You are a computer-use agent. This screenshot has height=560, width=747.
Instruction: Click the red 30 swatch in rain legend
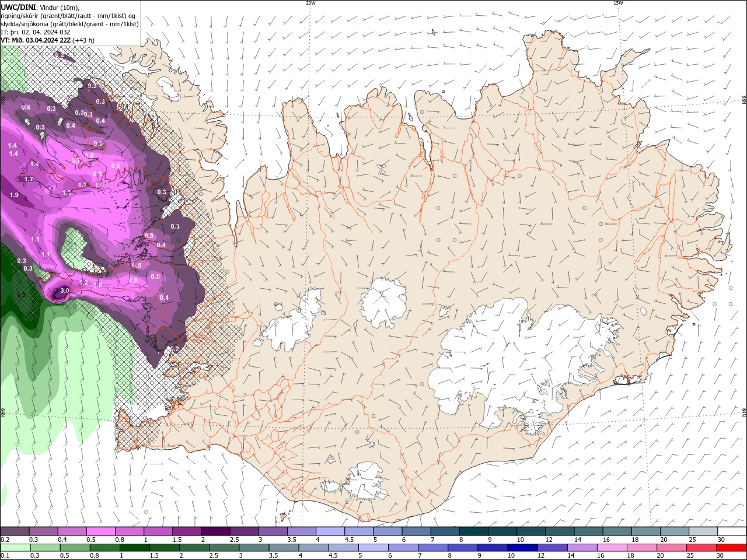(732, 548)
